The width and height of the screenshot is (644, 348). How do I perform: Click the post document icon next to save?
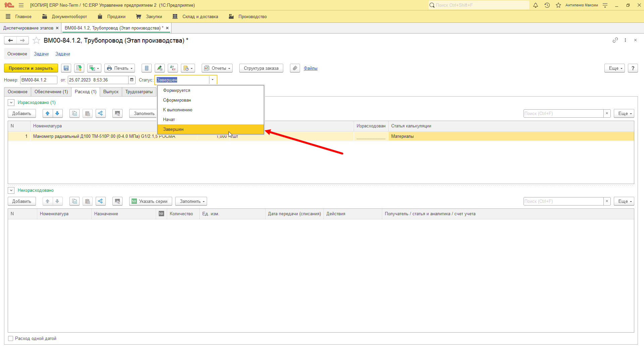click(x=79, y=68)
